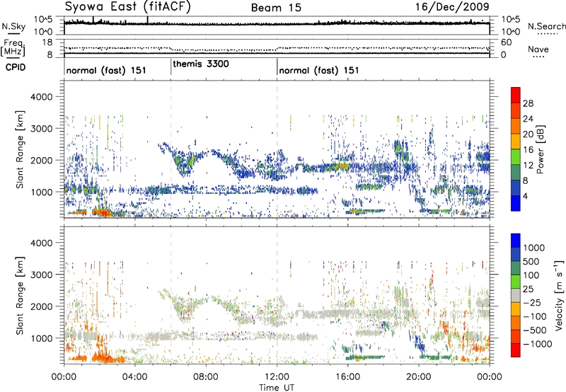This screenshot has width=566, height=392.
Task: Click the 'Syowa East (fitACF)' title
Action: [x=128, y=6]
